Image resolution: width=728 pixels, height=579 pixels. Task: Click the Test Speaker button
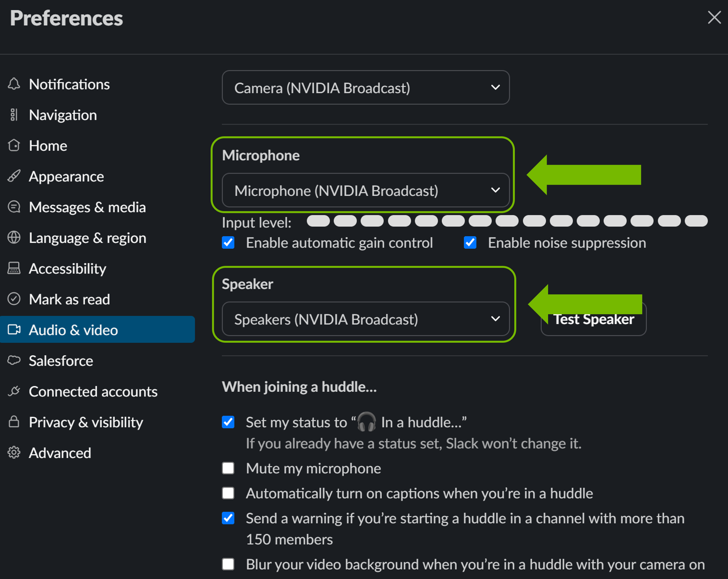[x=593, y=319]
